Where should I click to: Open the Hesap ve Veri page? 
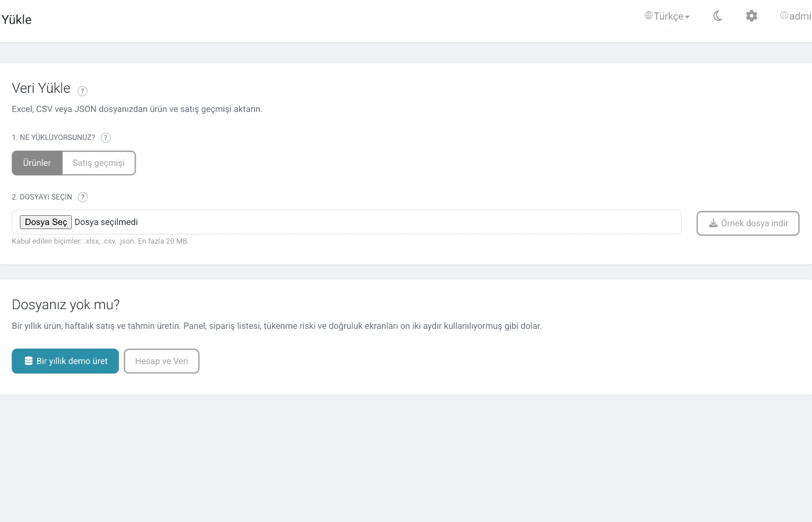pos(162,361)
